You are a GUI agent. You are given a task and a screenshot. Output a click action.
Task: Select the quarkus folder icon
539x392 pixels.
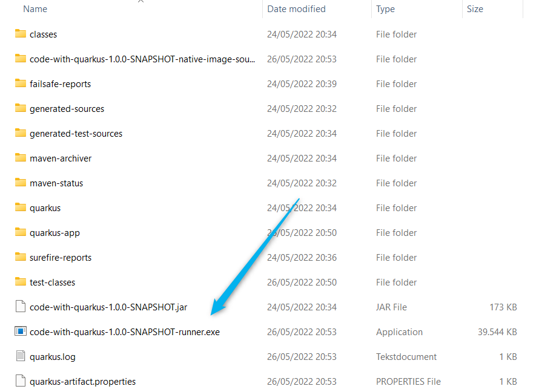pos(20,207)
